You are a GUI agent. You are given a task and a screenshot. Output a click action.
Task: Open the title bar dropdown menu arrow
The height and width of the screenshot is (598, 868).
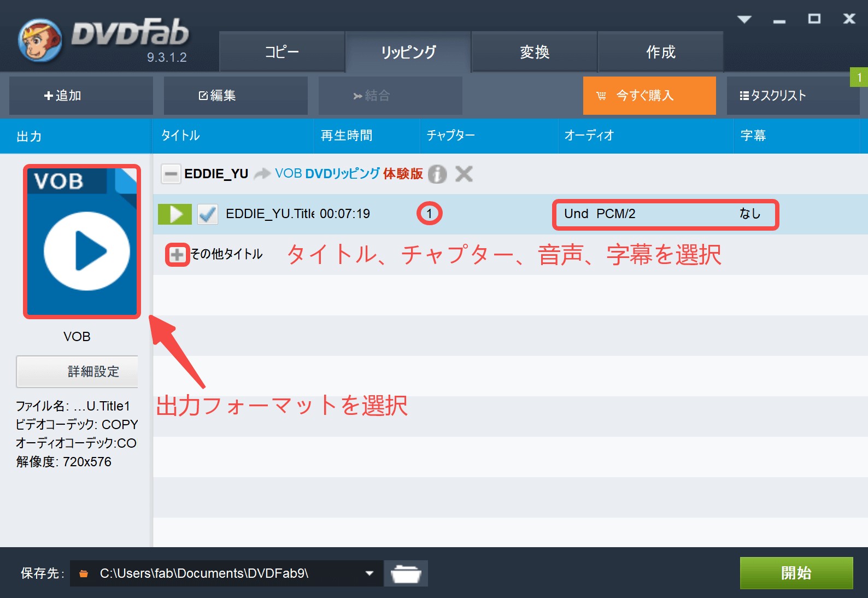pyautogui.click(x=744, y=20)
